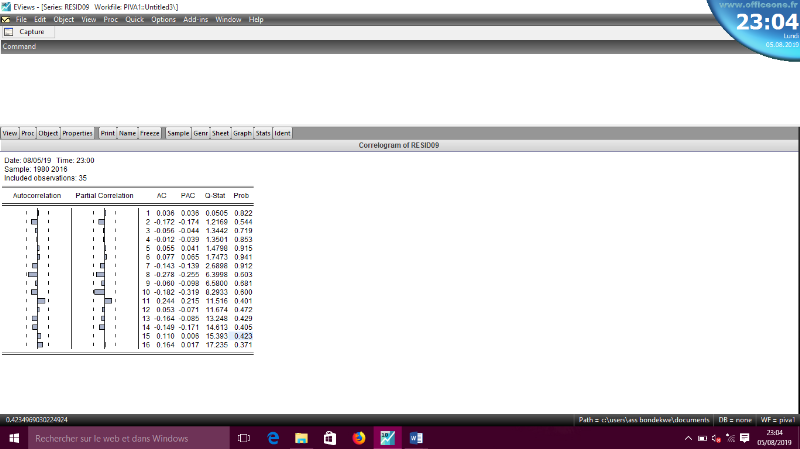
Task: Open File Explorer from the taskbar
Action: 300,438
